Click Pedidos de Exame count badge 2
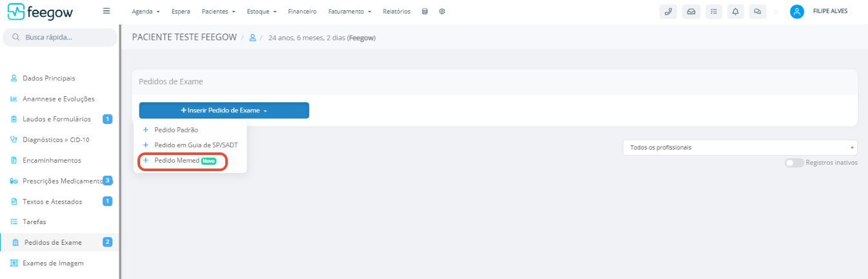868x279 pixels. (x=108, y=242)
